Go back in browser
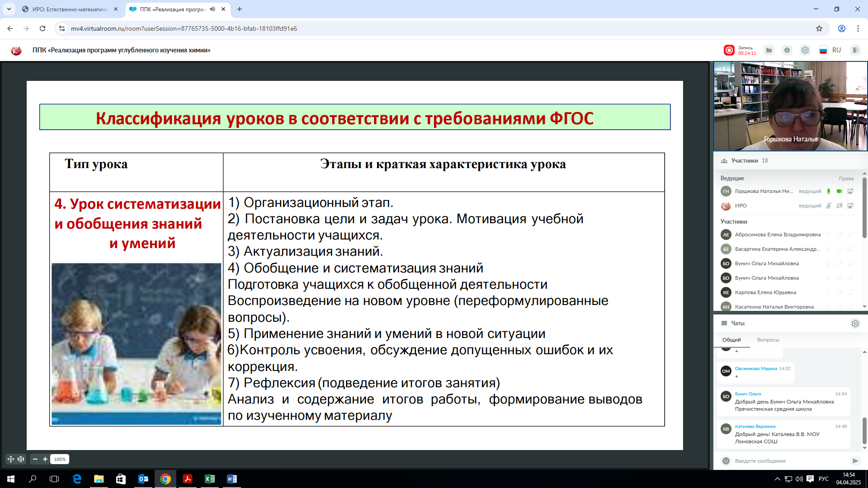Viewport: 868px width, 488px height. click(10, 28)
